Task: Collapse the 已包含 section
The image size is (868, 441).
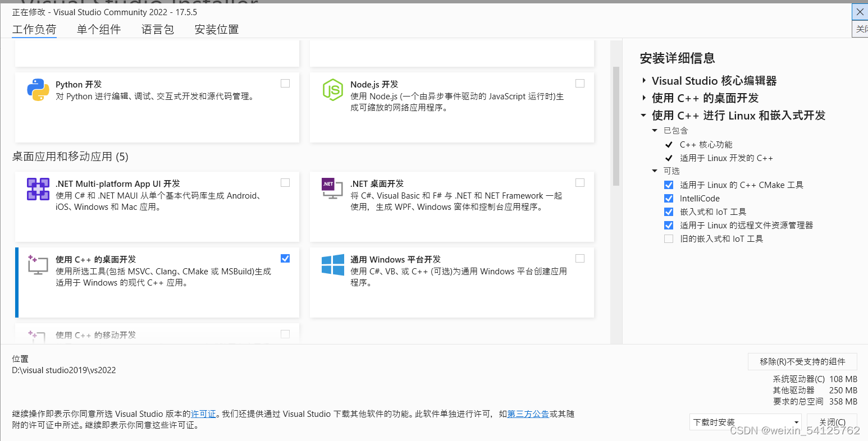Action: point(655,131)
